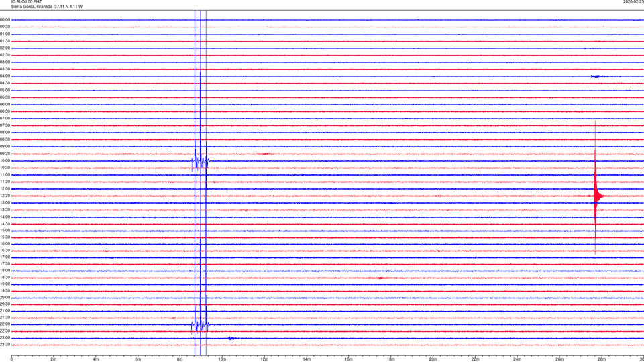The height and width of the screenshot is (362, 644).
Task: Select the 09:00 trace time label
Action: coord(5,147)
